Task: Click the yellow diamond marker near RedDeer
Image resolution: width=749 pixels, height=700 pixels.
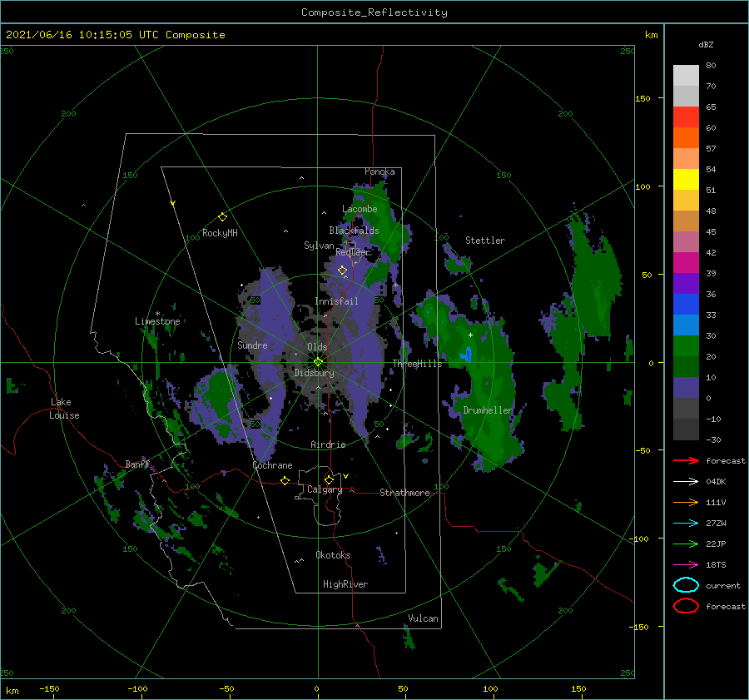Action: 342,271
